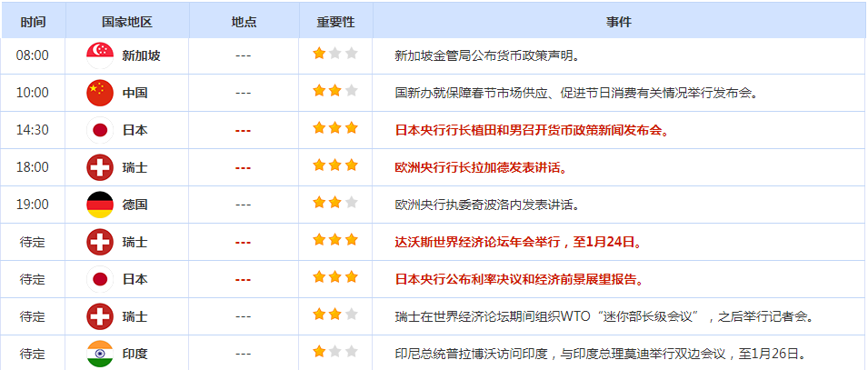
Task: Open event 国新办就保障春节市场供应 press conference
Action: pos(576,93)
